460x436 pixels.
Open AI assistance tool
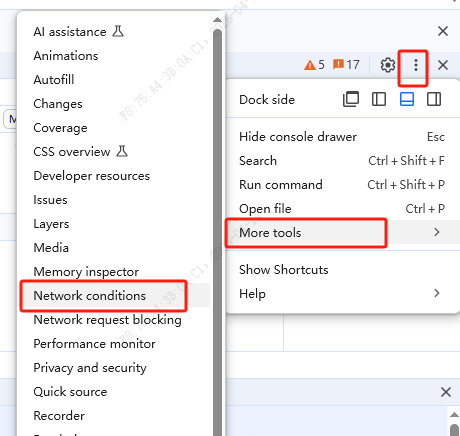114,32
